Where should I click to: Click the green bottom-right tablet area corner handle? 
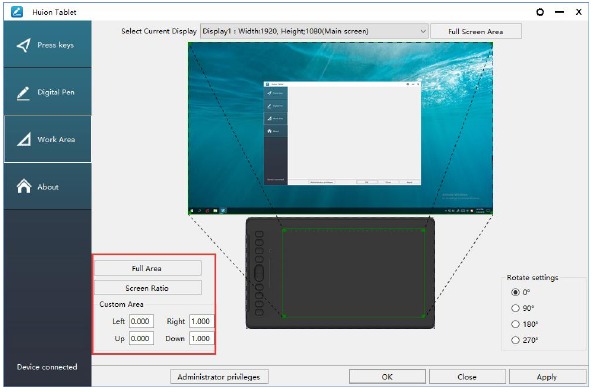coord(424,316)
